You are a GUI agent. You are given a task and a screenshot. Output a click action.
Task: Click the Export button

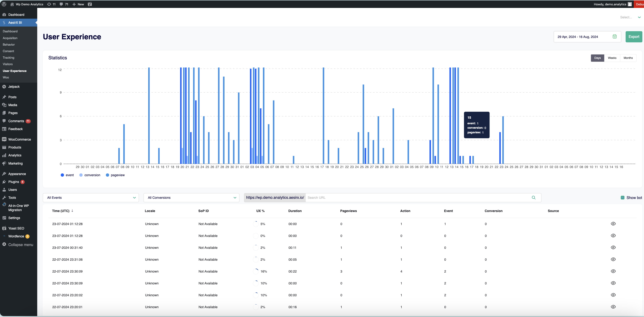coord(634,37)
